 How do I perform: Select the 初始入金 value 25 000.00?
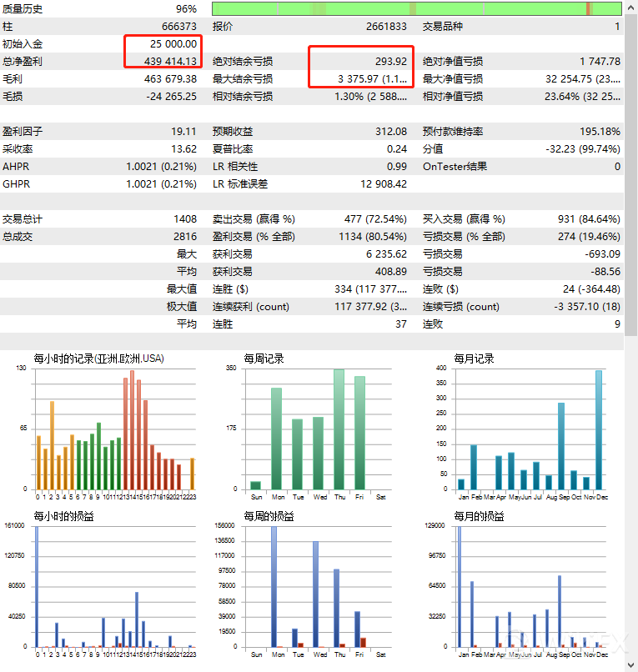tap(173, 44)
